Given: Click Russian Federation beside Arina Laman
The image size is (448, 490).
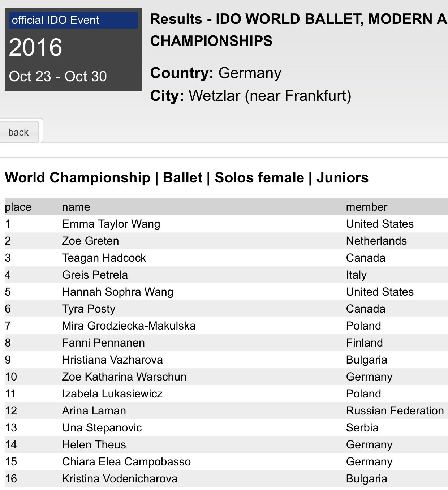Looking at the screenshot, I should point(395,411).
